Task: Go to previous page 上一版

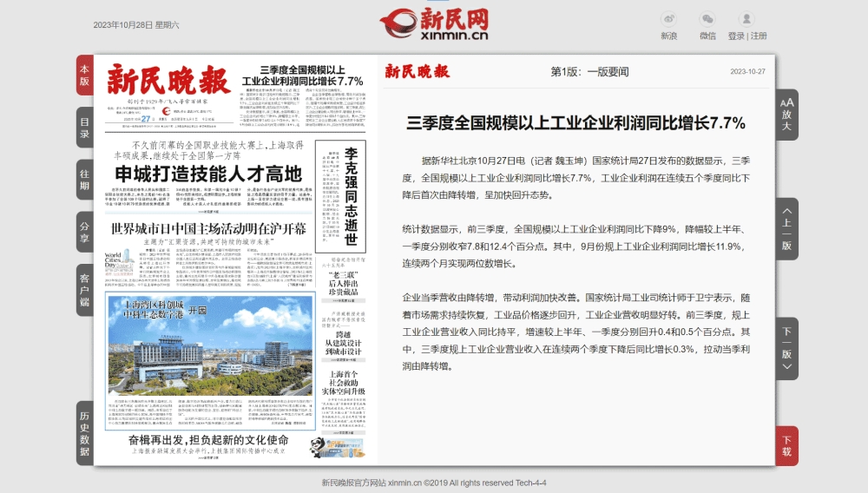Action: click(786, 228)
